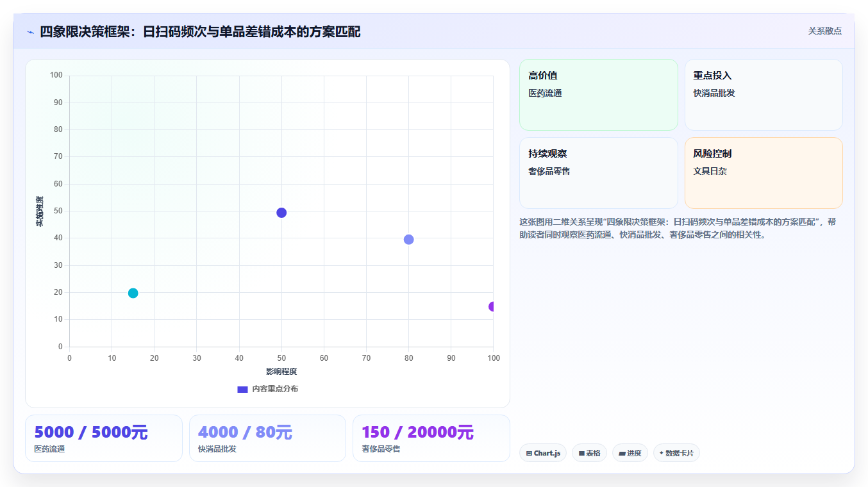Click the lightning icon beside the title
Screen dimensions: 868x487
tap(30, 32)
